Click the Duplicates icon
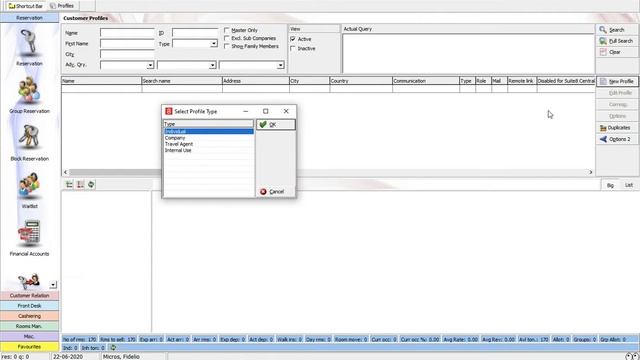 [x=603, y=128]
